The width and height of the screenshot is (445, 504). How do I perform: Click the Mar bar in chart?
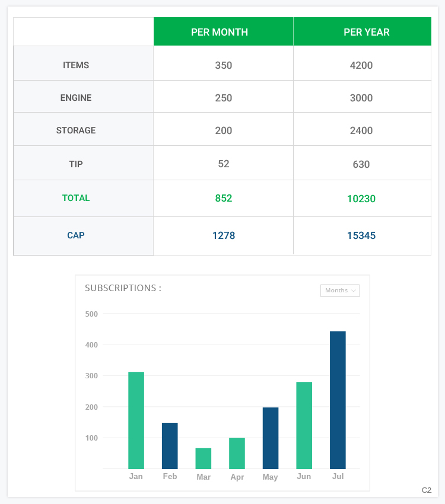[x=204, y=458]
